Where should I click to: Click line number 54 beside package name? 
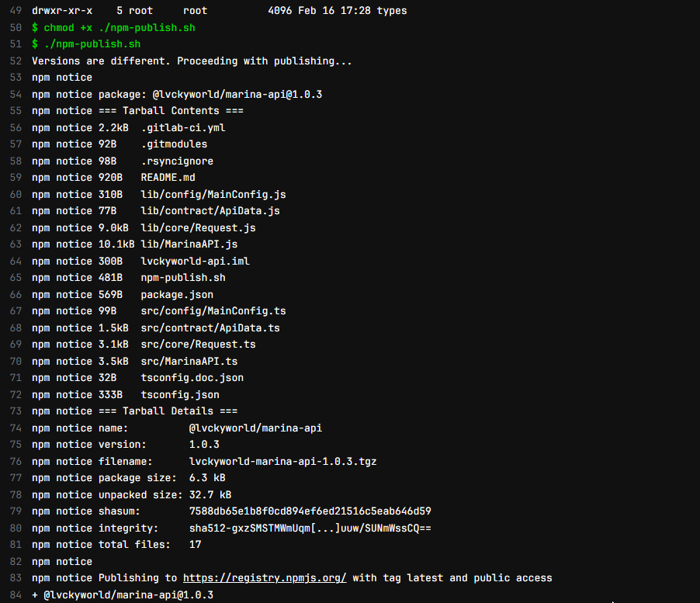tap(16, 94)
